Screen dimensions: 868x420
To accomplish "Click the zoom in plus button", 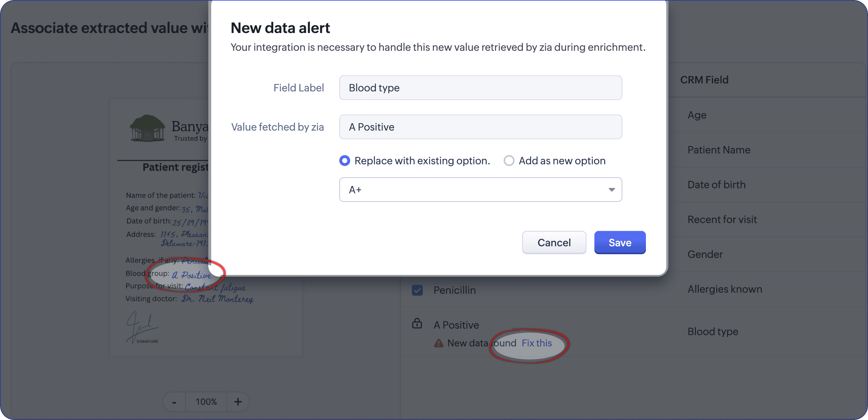I will (238, 402).
